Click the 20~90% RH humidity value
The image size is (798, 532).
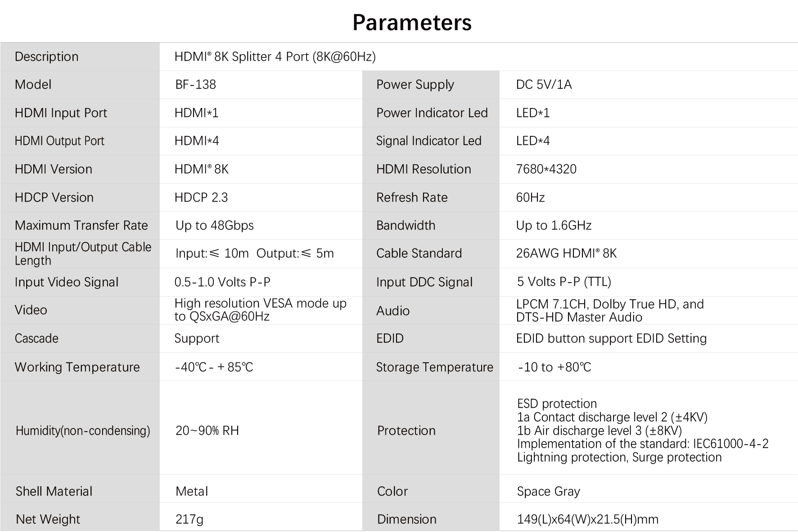tap(207, 431)
